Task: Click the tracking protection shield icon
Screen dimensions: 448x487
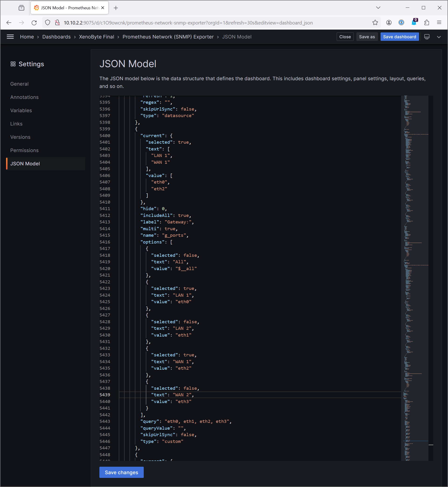Action: tap(48, 23)
